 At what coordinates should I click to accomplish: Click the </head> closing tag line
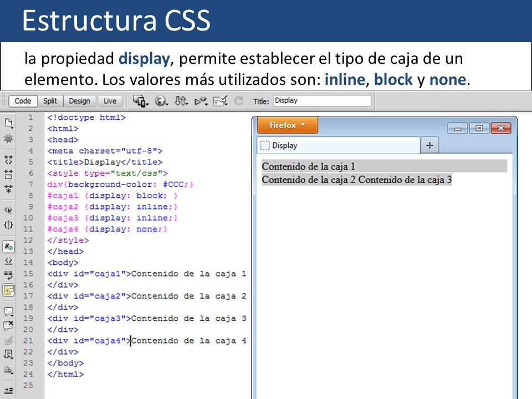click(65, 252)
